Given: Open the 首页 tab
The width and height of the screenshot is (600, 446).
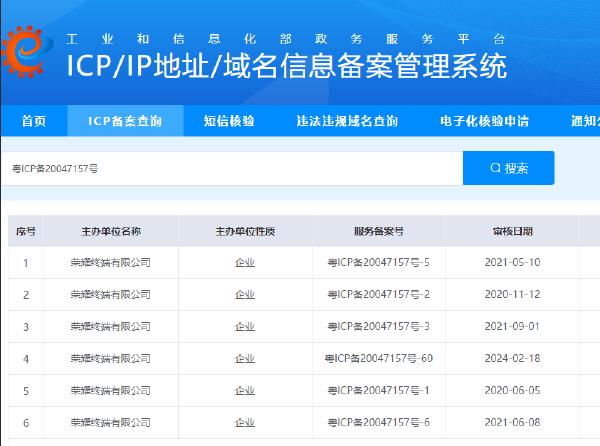Looking at the screenshot, I should click(x=34, y=121).
